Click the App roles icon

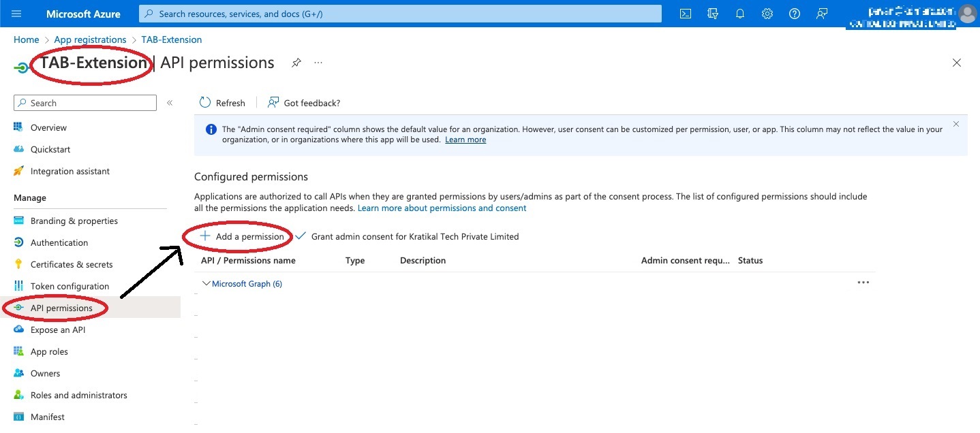click(18, 351)
